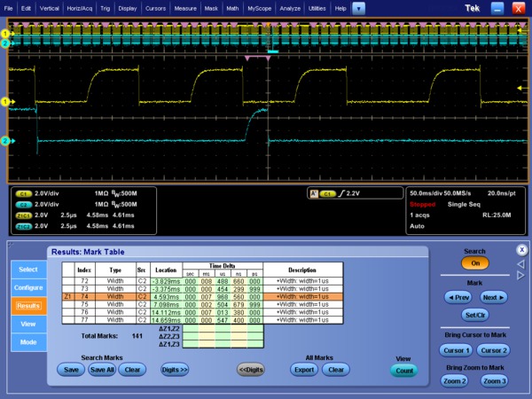Expand digits with Digits >> button
This screenshot has width=532, height=399.
click(x=175, y=369)
